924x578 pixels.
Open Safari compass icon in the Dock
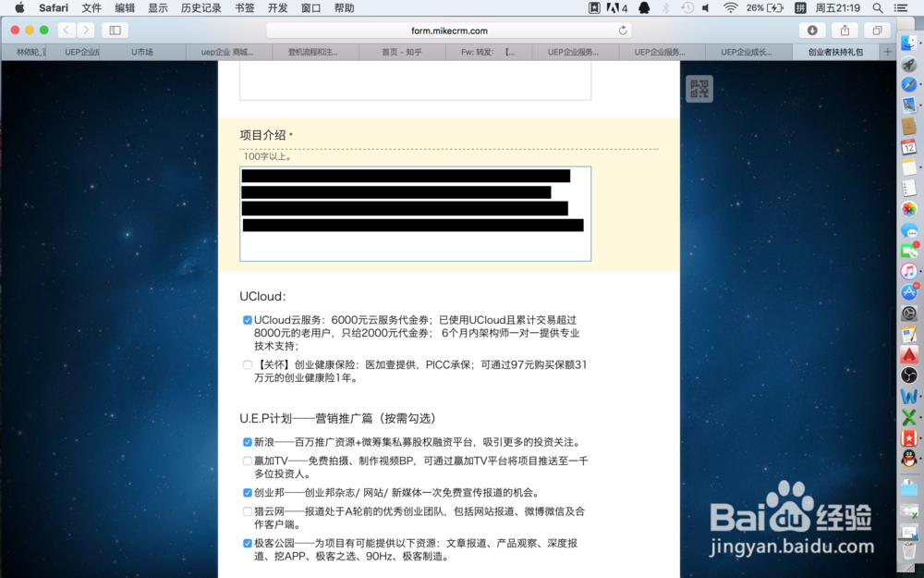(908, 84)
